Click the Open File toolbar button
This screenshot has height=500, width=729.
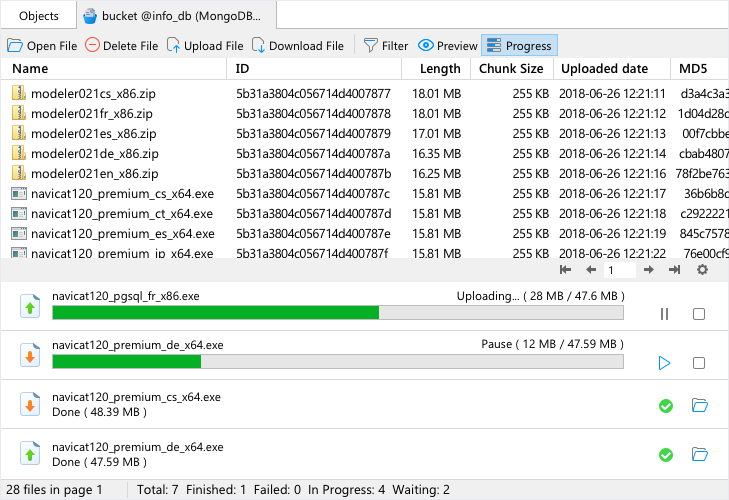(x=42, y=46)
